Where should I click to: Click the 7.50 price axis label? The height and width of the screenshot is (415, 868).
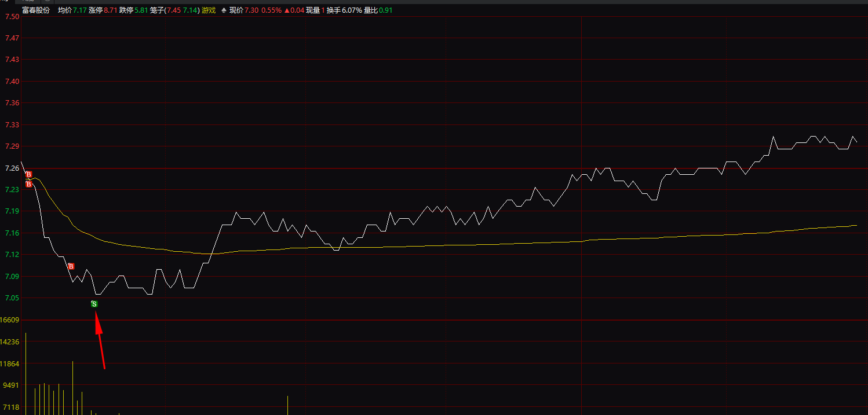click(x=12, y=17)
